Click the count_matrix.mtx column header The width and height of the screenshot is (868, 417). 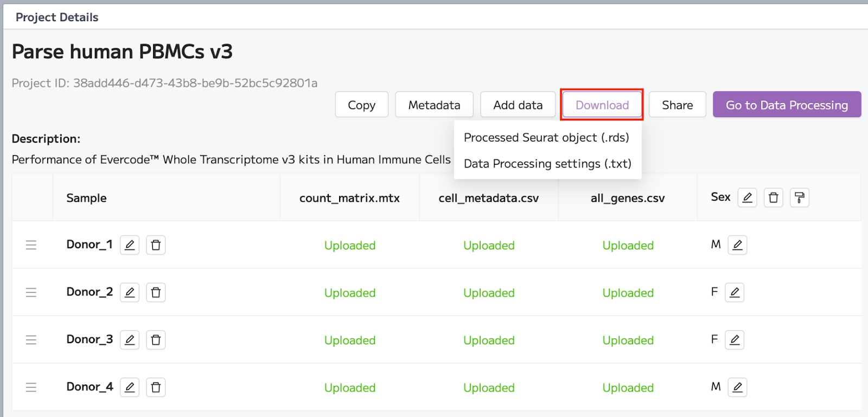pyautogui.click(x=349, y=198)
